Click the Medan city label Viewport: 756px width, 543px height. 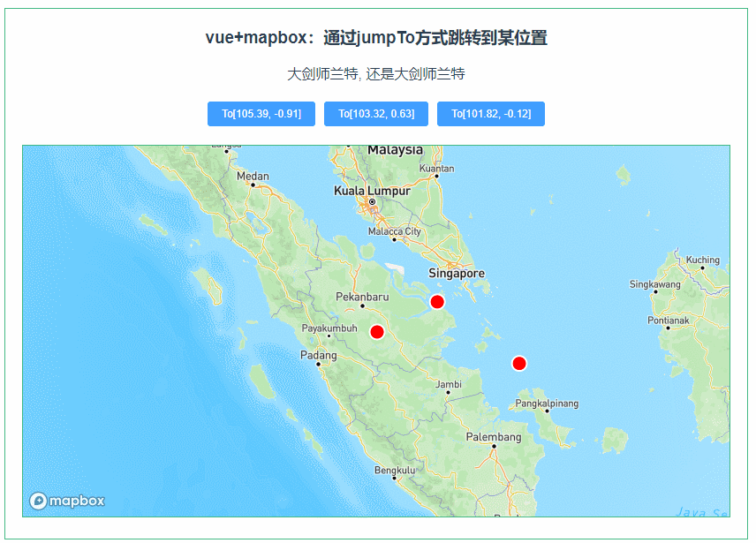253,177
